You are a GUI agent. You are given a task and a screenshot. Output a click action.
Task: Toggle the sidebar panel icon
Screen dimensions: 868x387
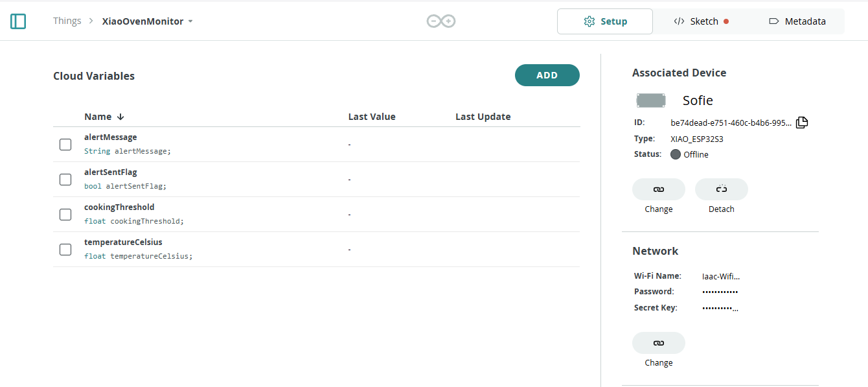(18, 21)
